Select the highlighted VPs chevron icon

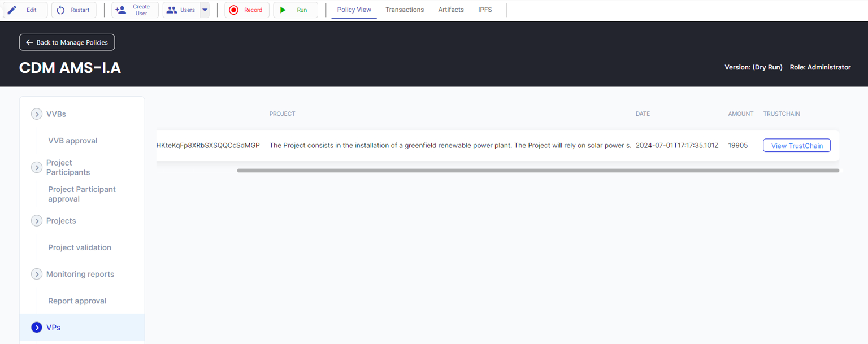[37, 328]
